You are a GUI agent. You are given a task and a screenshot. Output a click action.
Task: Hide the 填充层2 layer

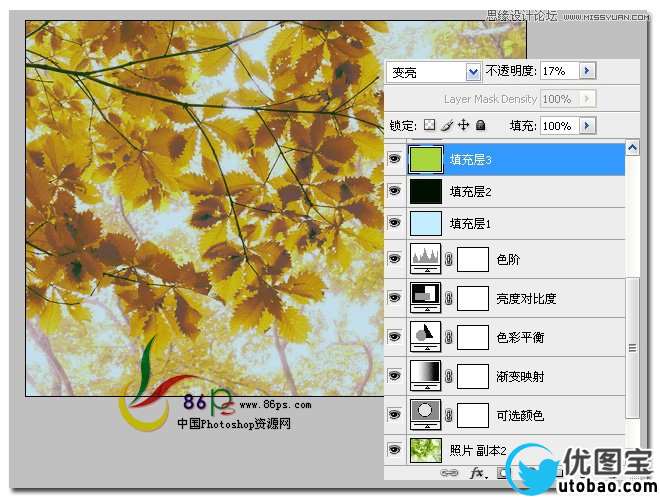pos(394,191)
